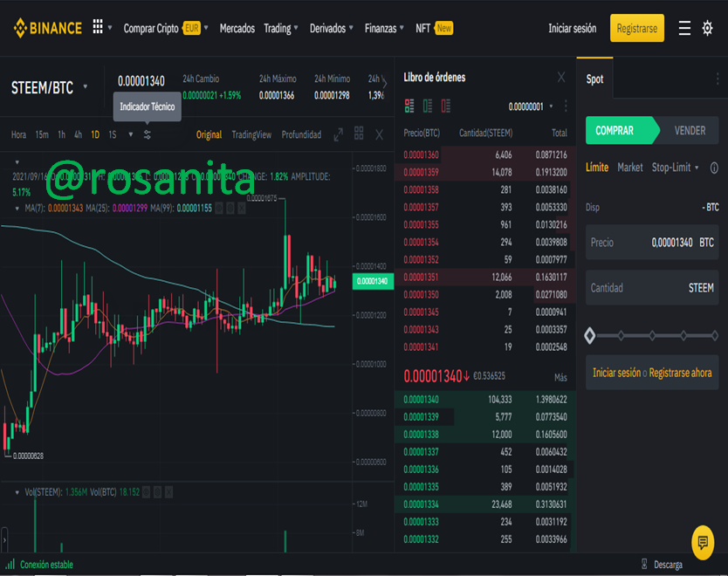Click the amount slider handle
The height and width of the screenshot is (576, 728).
point(589,335)
